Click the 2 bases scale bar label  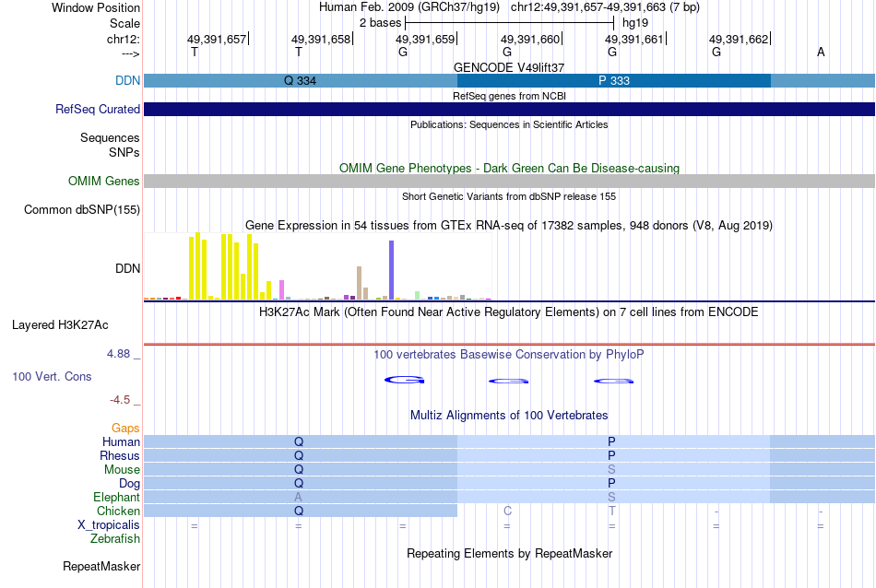380,23
